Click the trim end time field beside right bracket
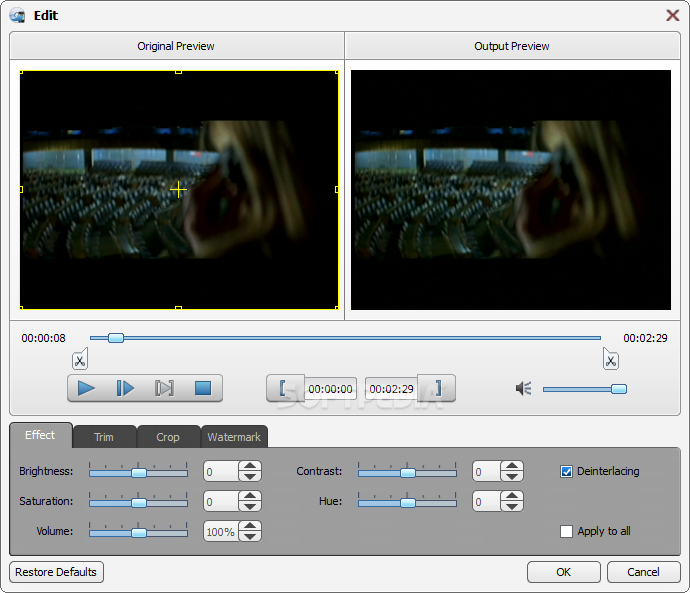The height and width of the screenshot is (593, 690). [x=391, y=389]
